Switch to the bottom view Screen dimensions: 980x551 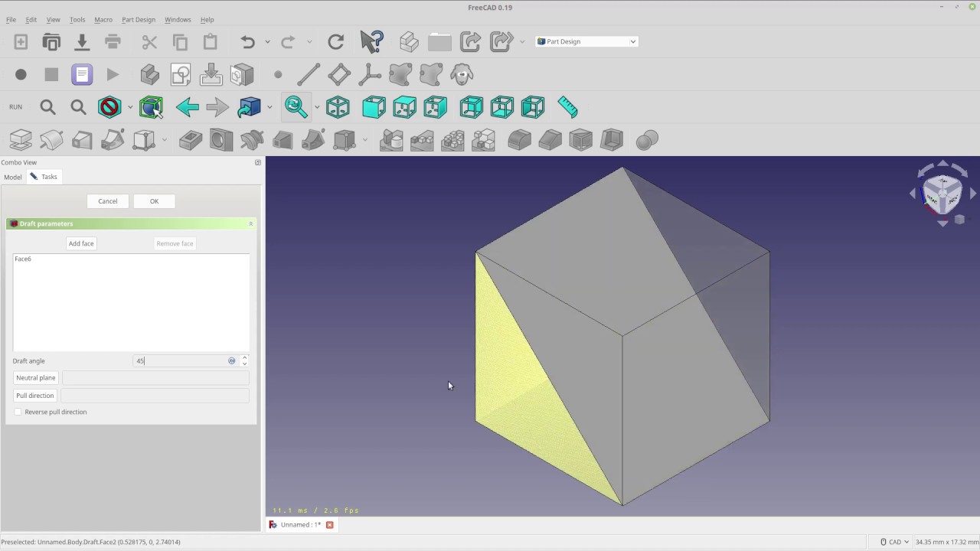[502, 107]
